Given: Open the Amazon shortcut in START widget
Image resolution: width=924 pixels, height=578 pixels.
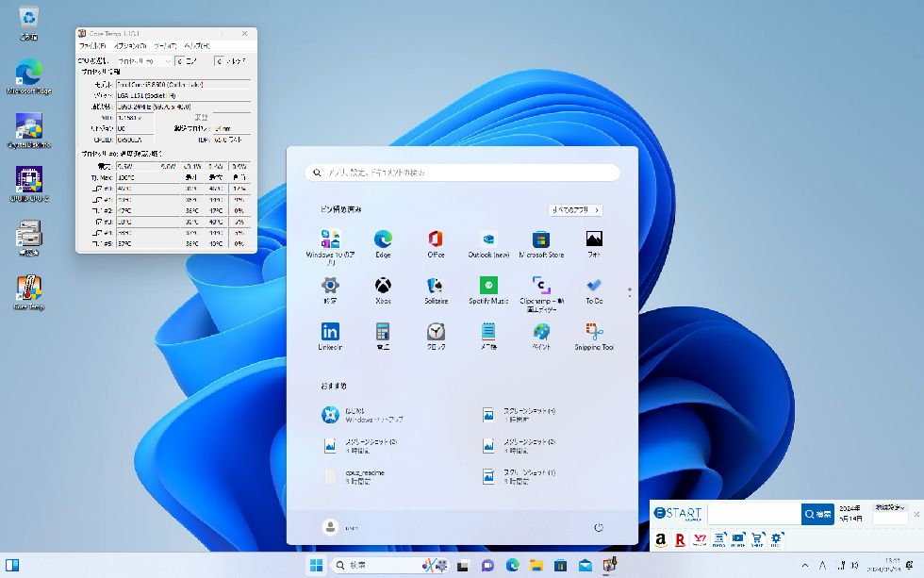Looking at the screenshot, I should (x=660, y=539).
